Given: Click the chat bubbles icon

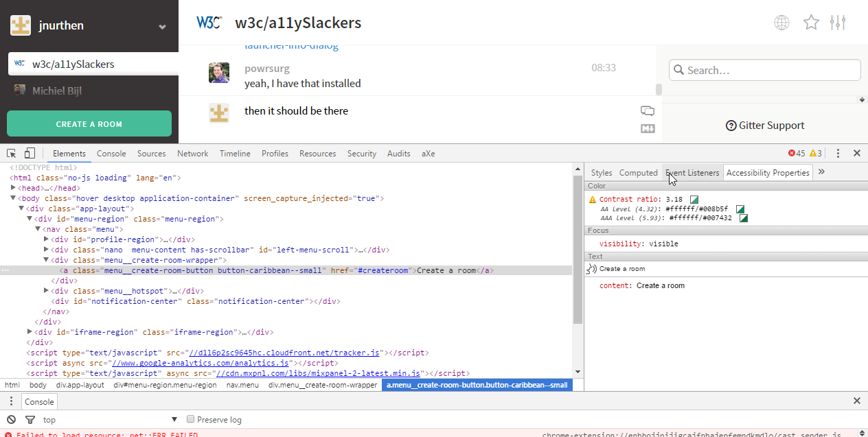Looking at the screenshot, I should click(x=647, y=111).
